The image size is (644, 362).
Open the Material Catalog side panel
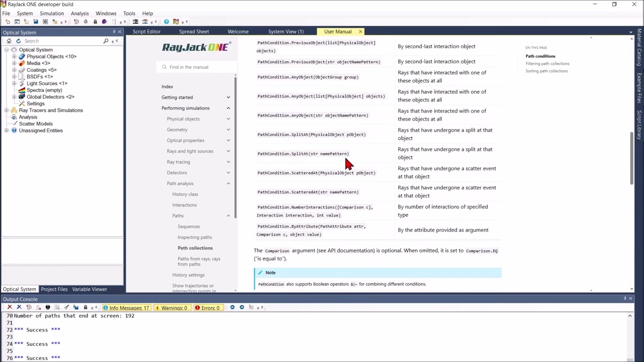click(x=639, y=48)
